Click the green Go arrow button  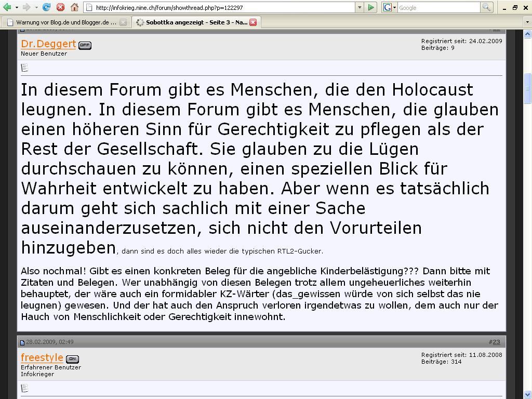(371, 7)
